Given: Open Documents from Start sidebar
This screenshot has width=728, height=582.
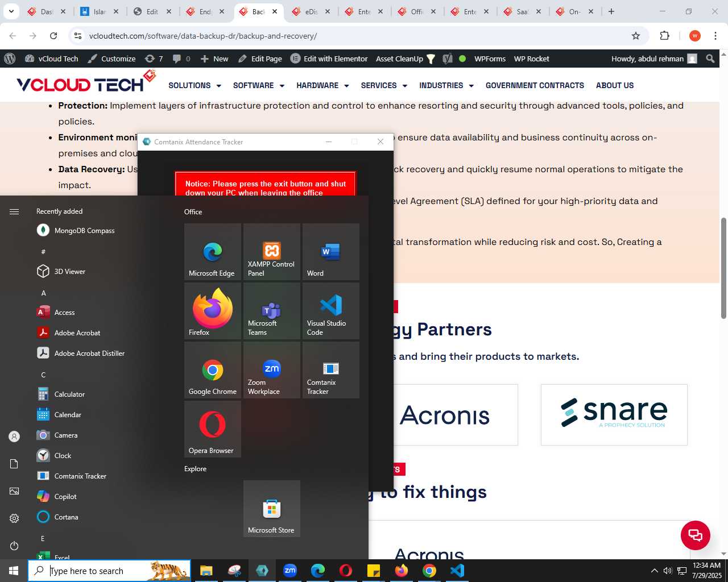Looking at the screenshot, I should tap(14, 464).
